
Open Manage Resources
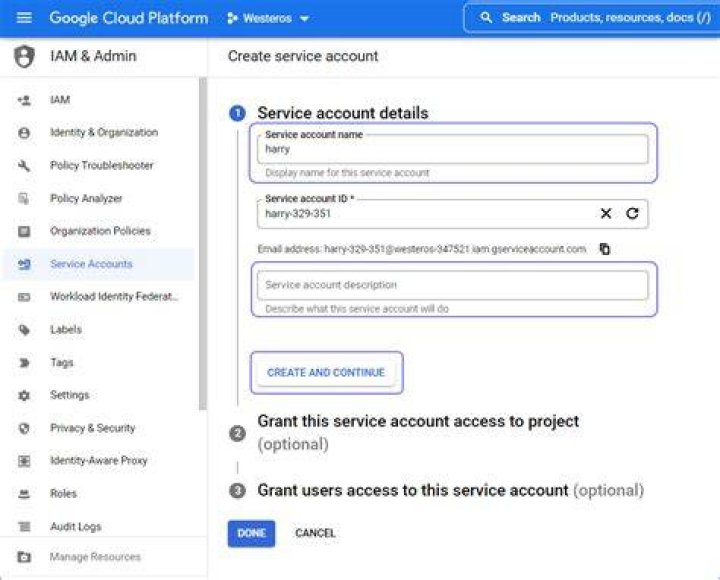coord(98,557)
